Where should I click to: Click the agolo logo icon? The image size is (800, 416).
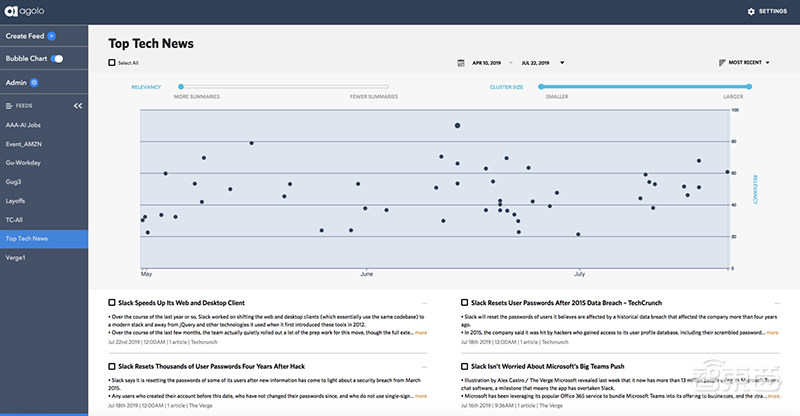tap(13, 11)
